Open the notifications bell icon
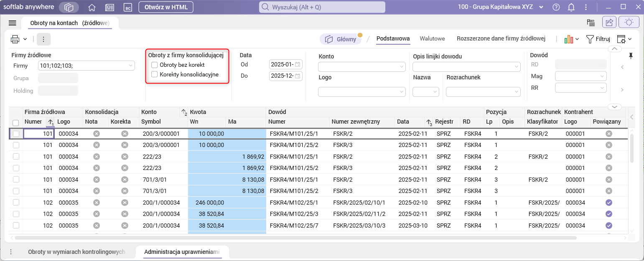Image resolution: width=644 pixels, height=261 pixels. [571, 7]
